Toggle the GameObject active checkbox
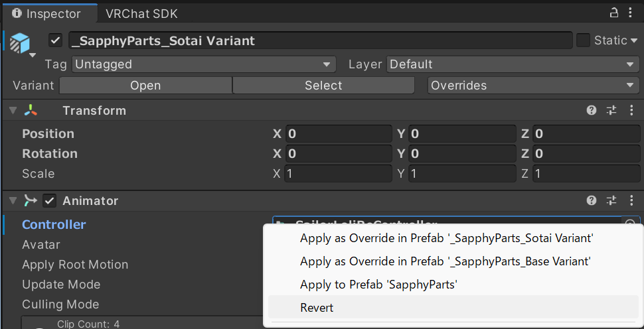Image resolution: width=644 pixels, height=329 pixels. (56, 40)
